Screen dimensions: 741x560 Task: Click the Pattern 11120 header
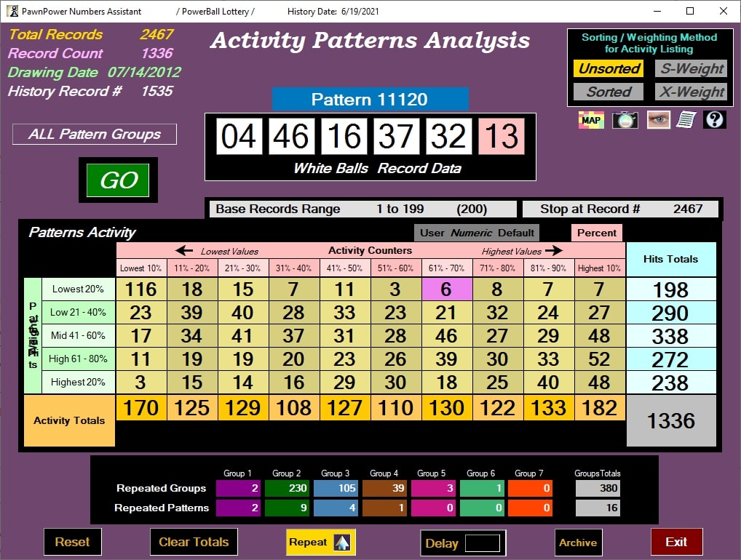pos(370,97)
